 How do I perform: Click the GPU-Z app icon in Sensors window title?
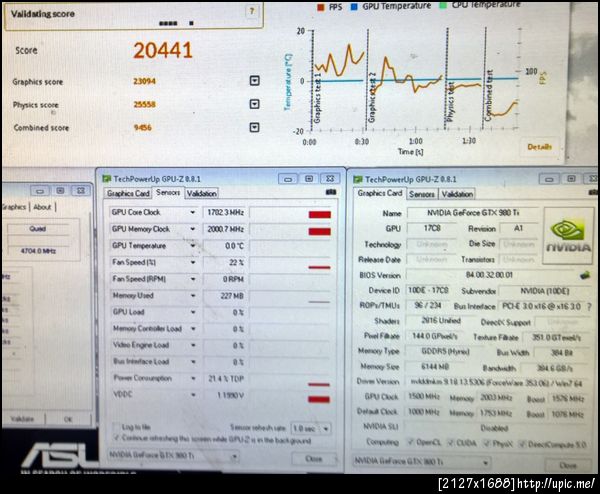106,179
